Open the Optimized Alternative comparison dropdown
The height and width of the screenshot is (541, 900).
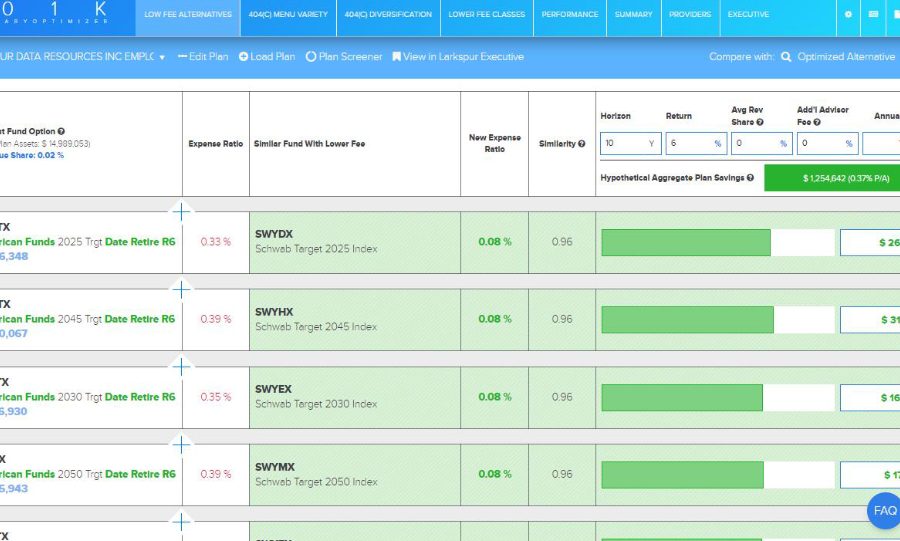point(845,57)
